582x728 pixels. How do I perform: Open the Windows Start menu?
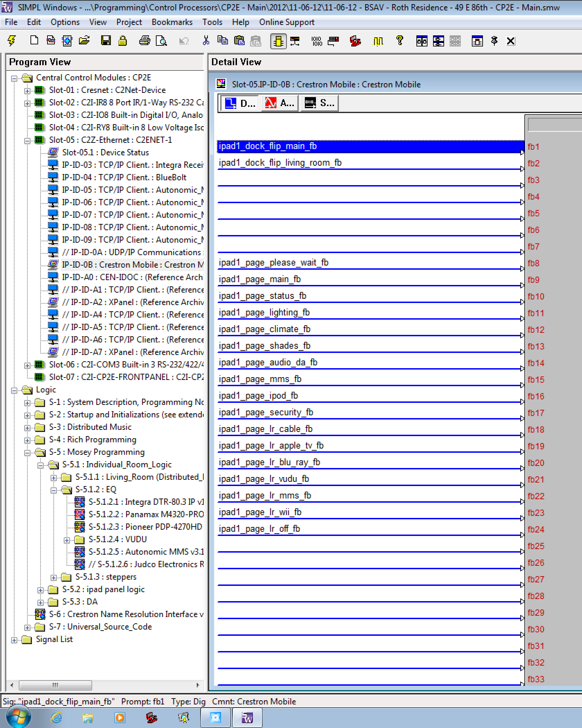18,717
